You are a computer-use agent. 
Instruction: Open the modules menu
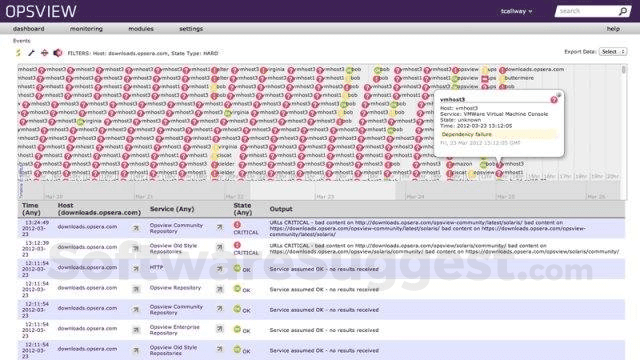[x=141, y=29]
